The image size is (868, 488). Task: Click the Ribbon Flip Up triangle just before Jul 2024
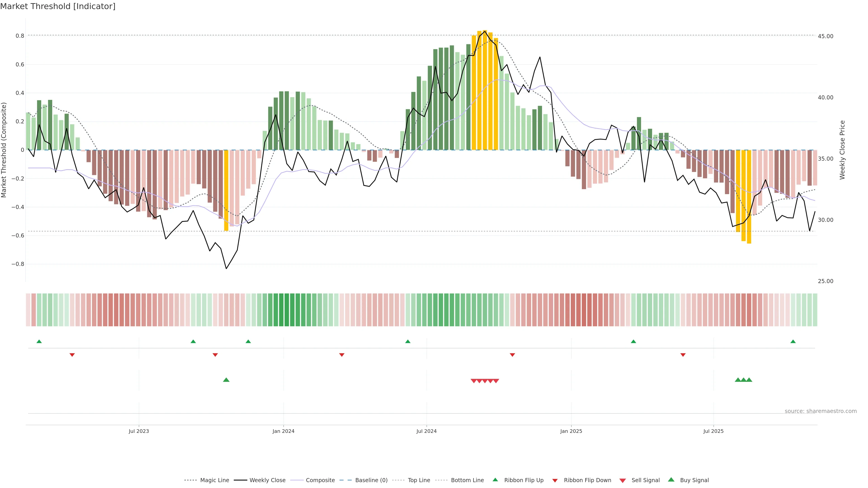[x=408, y=342]
